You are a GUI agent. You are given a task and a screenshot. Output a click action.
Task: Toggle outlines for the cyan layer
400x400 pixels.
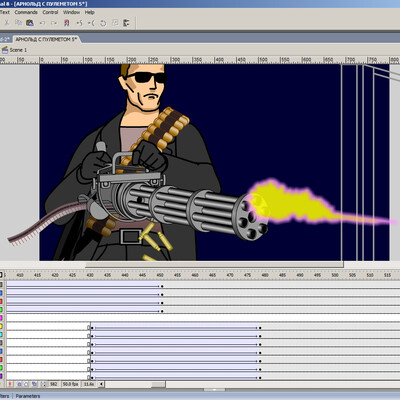pos(1,335)
